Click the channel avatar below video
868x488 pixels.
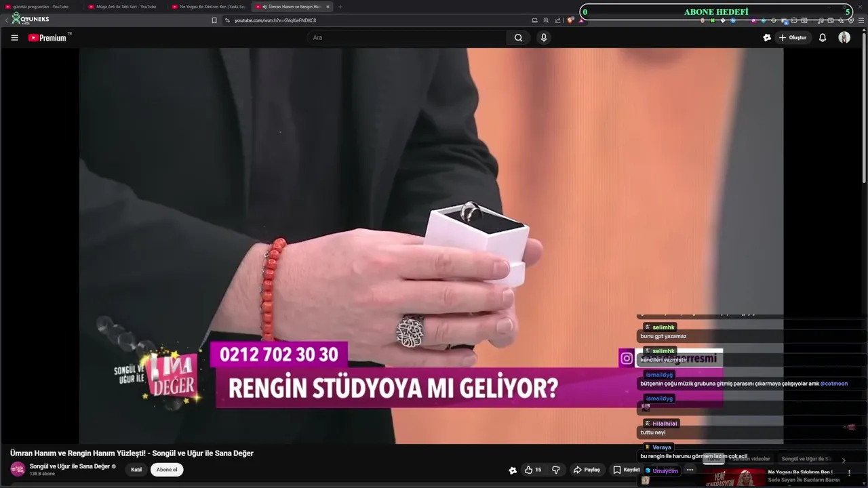[x=18, y=469]
